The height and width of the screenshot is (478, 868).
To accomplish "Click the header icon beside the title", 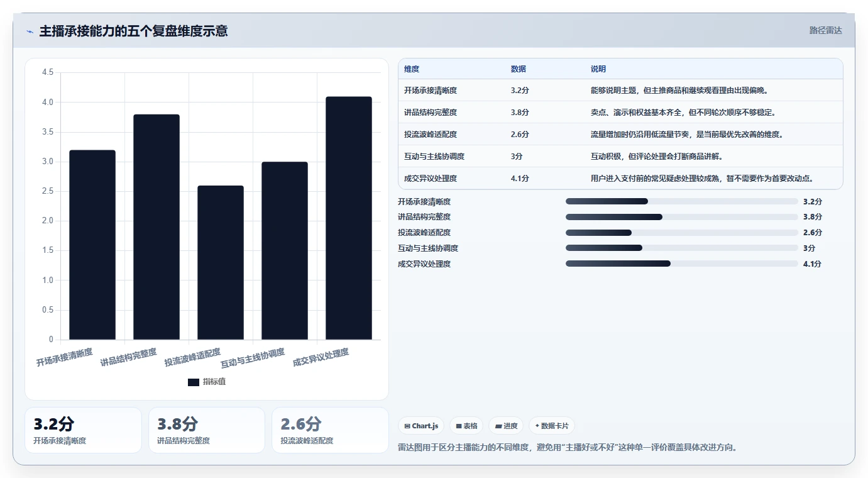I will pos(30,31).
